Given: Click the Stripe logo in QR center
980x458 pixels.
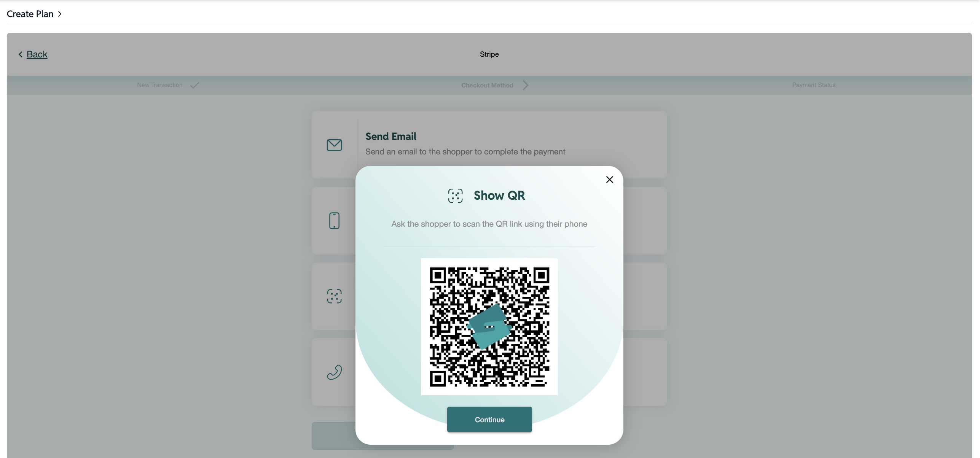Looking at the screenshot, I should click(x=489, y=327).
